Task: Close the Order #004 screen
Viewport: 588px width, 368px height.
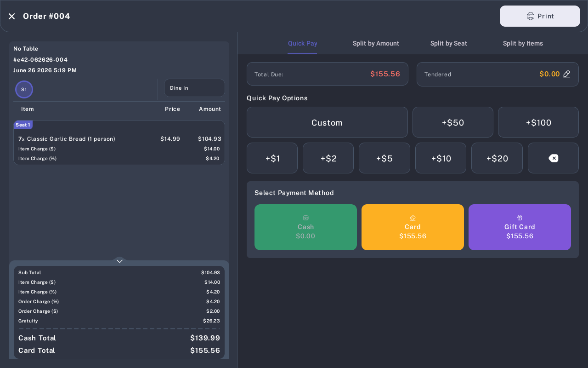Action: click(11, 16)
